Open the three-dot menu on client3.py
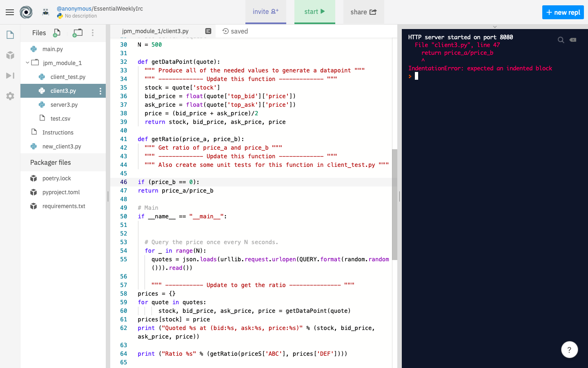This screenshot has width=588, height=368. (x=100, y=90)
